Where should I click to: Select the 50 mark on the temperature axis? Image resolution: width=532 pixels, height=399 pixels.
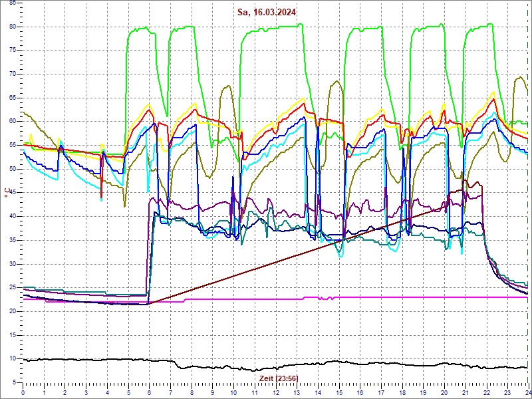[x=12, y=169]
